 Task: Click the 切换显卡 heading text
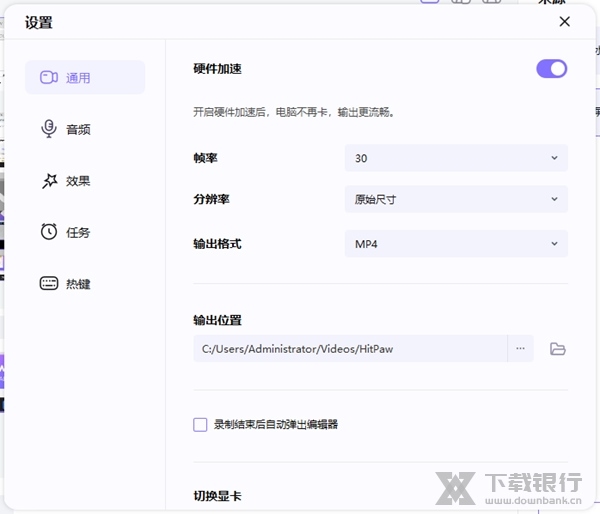[x=217, y=496]
